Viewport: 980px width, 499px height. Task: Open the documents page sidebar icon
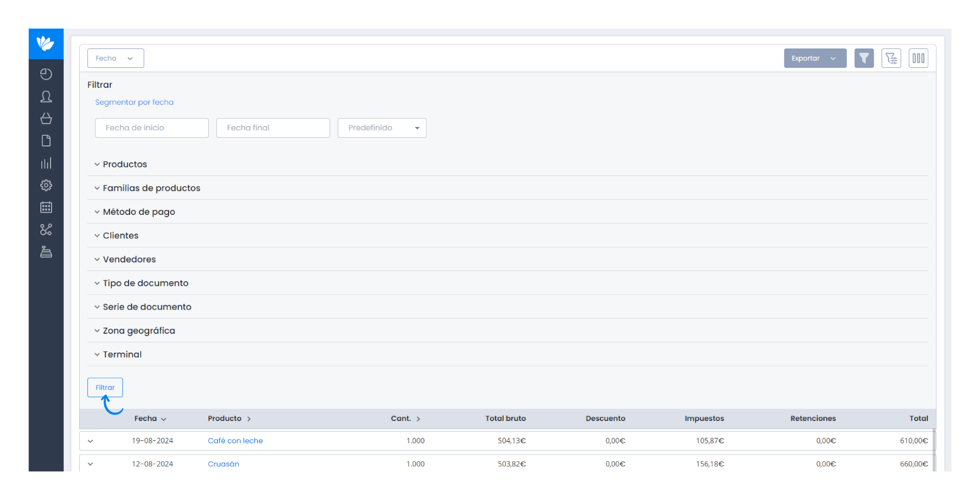46,141
